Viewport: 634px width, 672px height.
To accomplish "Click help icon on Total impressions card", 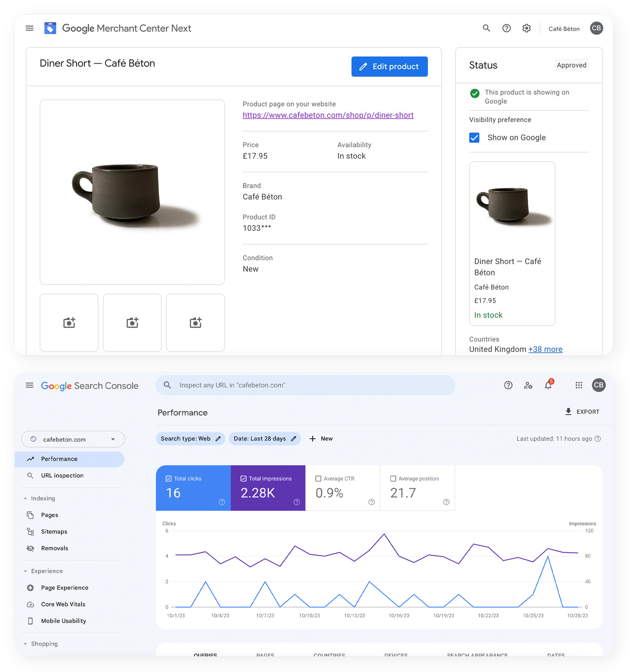I will [297, 502].
